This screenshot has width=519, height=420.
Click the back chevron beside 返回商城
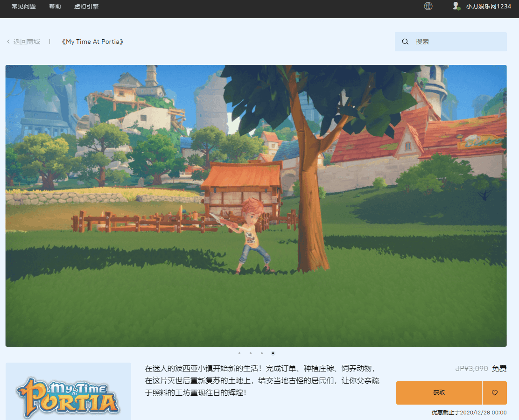[7, 42]
